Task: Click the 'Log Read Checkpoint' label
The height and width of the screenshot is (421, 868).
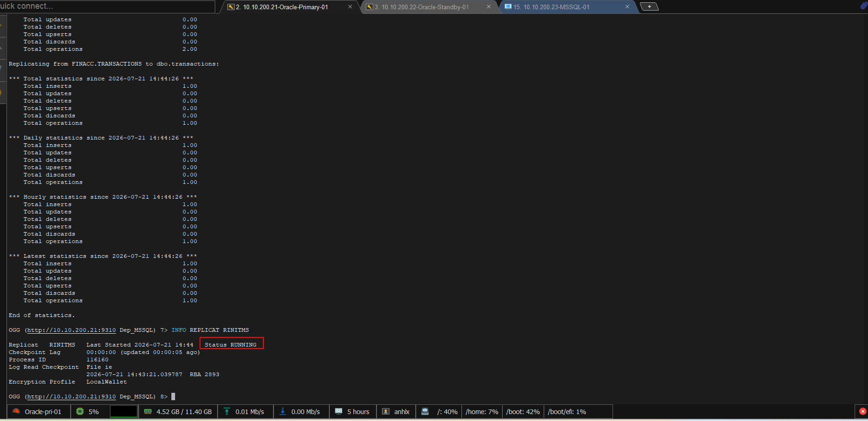Action: pos(44,367)
